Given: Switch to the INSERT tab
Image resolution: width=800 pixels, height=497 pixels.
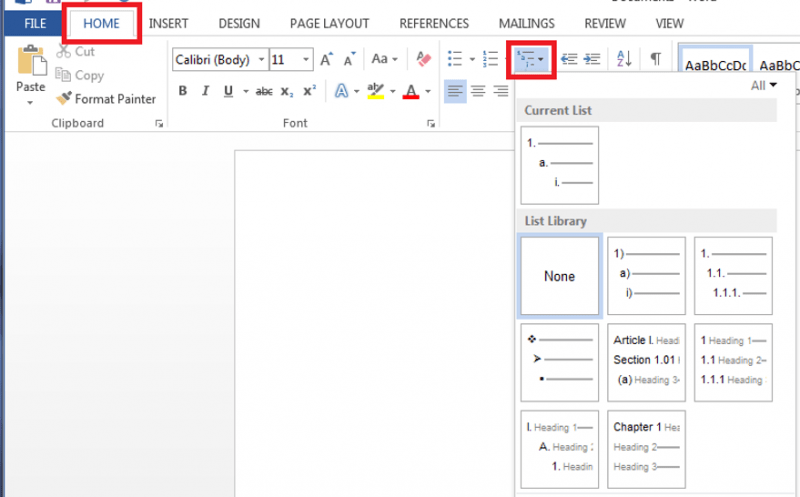Looking at the screenshot, I should [168, 23].
